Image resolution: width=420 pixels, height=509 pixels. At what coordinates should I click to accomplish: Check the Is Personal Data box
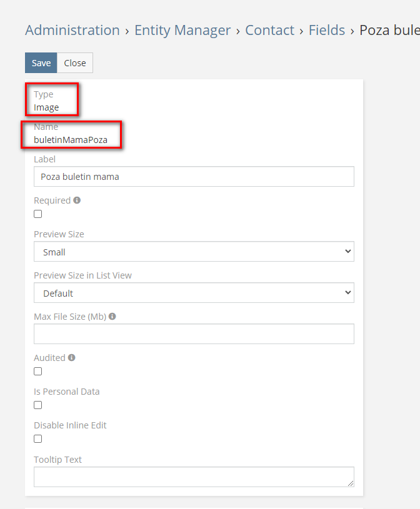point(38,405)
